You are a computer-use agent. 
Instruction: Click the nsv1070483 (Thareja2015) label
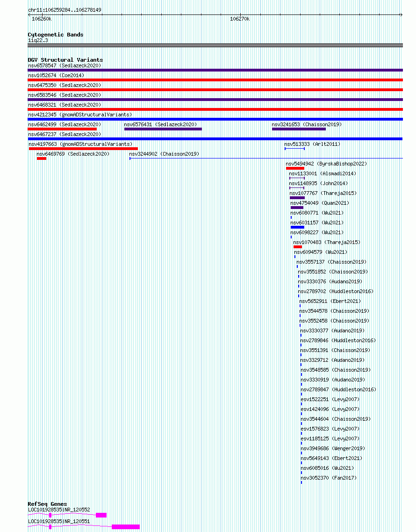327,243
